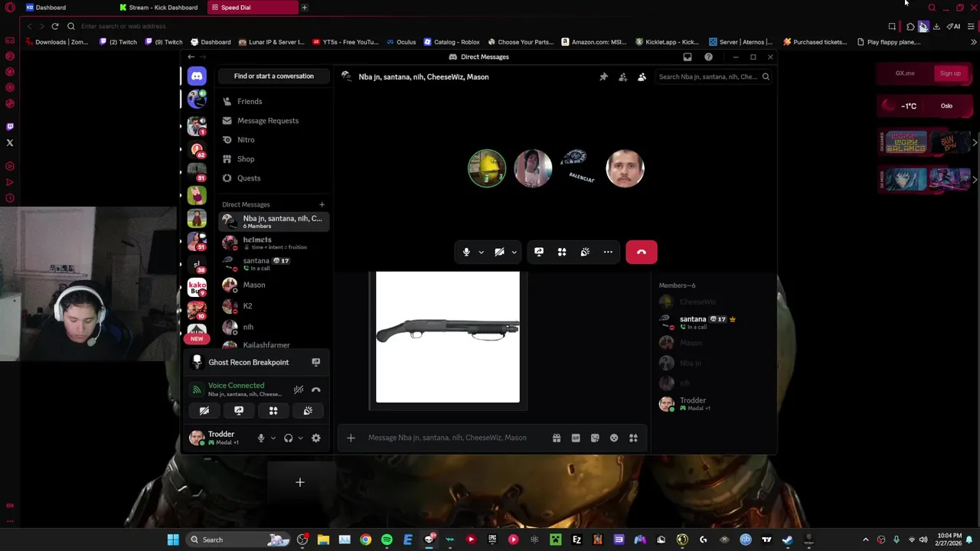Open Discord inbox icon
This screenshot has width=980, height=551.
click(688, 57)
